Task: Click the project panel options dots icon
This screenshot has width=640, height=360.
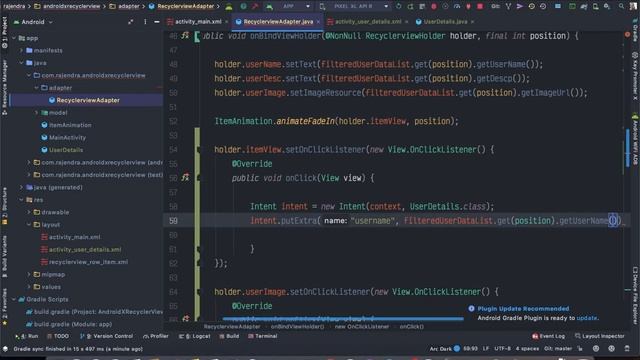Action: [x=145, y=22]
